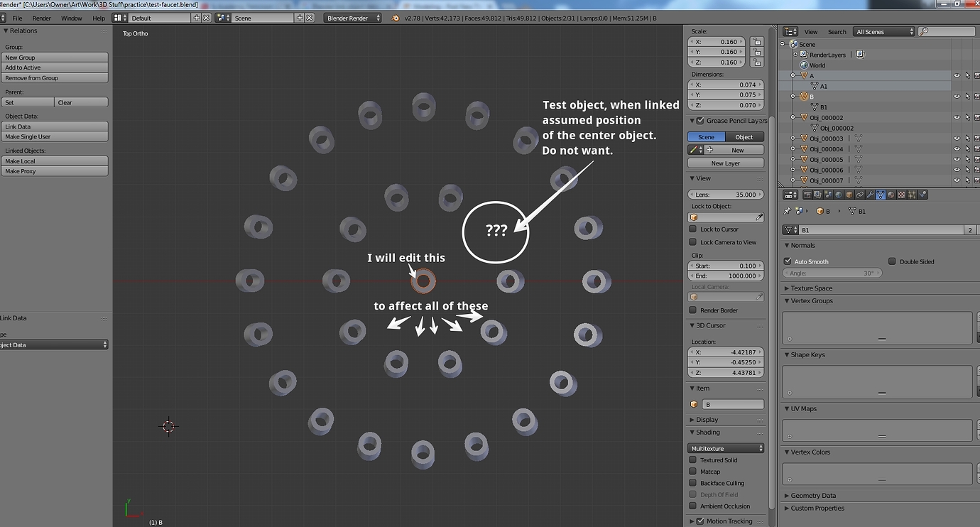Expand the Custom Properties panel

[817, 509]
